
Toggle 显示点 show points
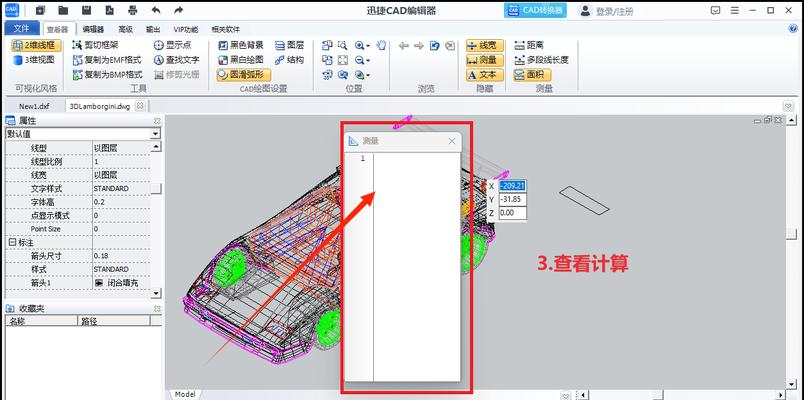pos(172,45)
